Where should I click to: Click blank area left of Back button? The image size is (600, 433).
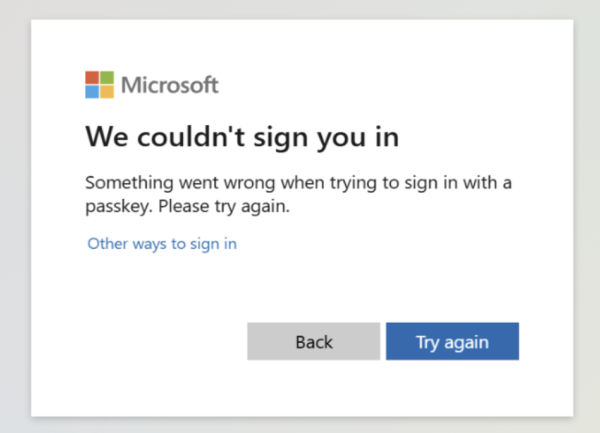click(153, 341)
